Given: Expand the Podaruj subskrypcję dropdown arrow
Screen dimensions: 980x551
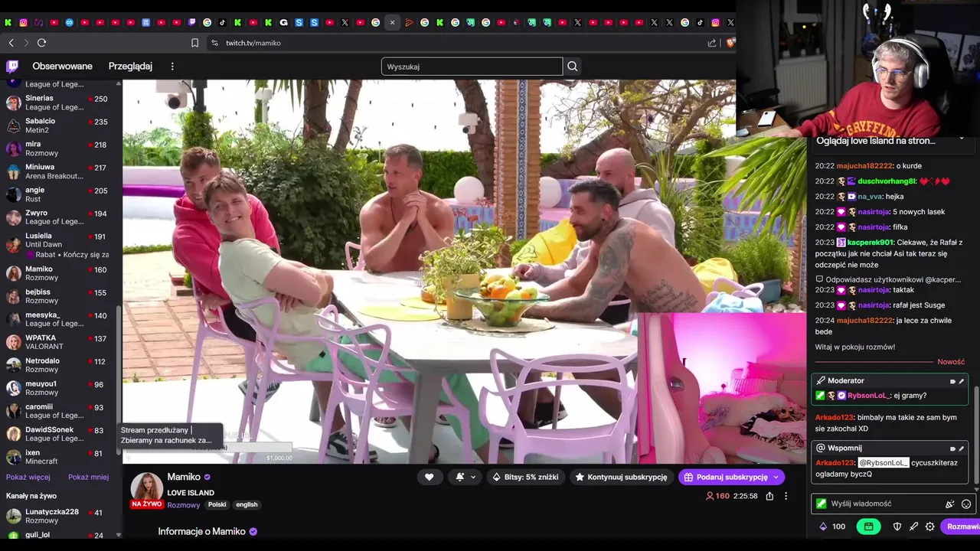Looking at the screenshot, I should click(x=776, y=477).
